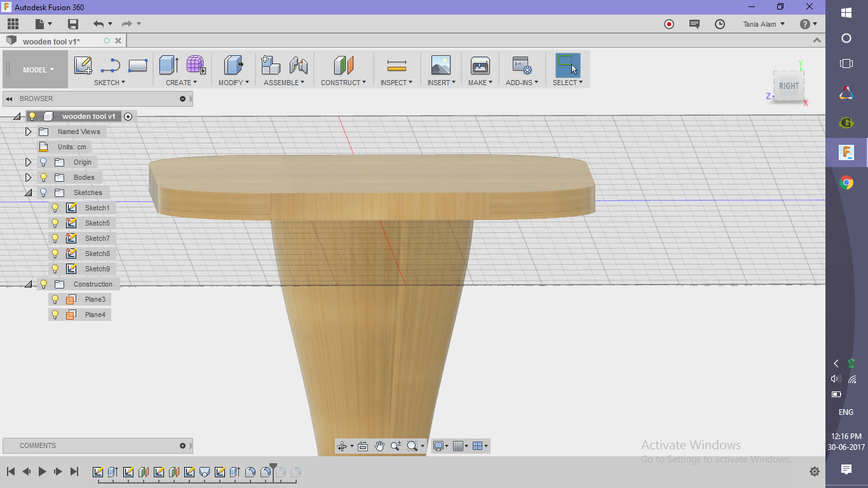Image resolution: width=868 pixels, height=488 pixels.
Task: Open the CONSTRUCT menu
Action: 343,83
